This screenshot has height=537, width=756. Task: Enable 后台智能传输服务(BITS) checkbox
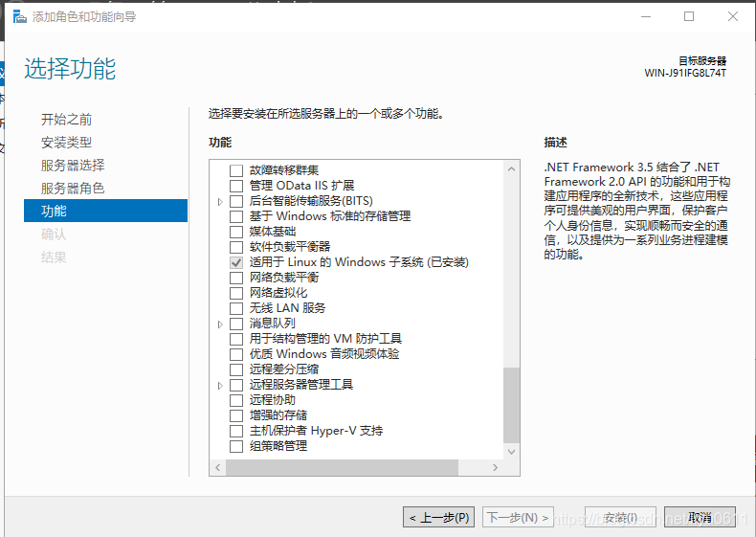[236, 201]
